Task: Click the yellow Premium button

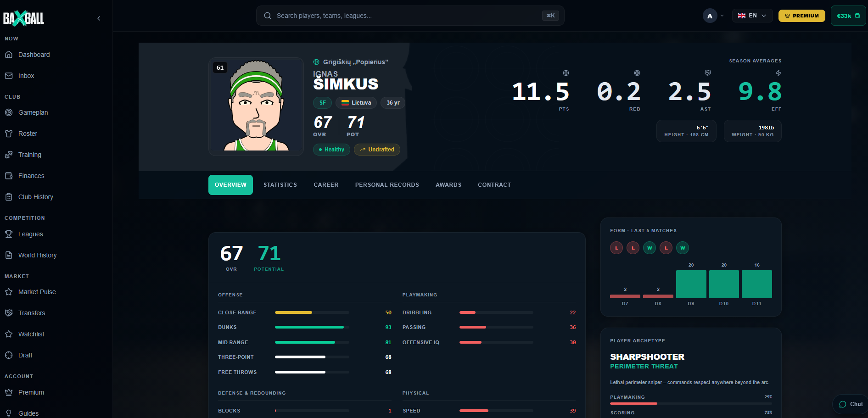Action: [x=801, y=16]
